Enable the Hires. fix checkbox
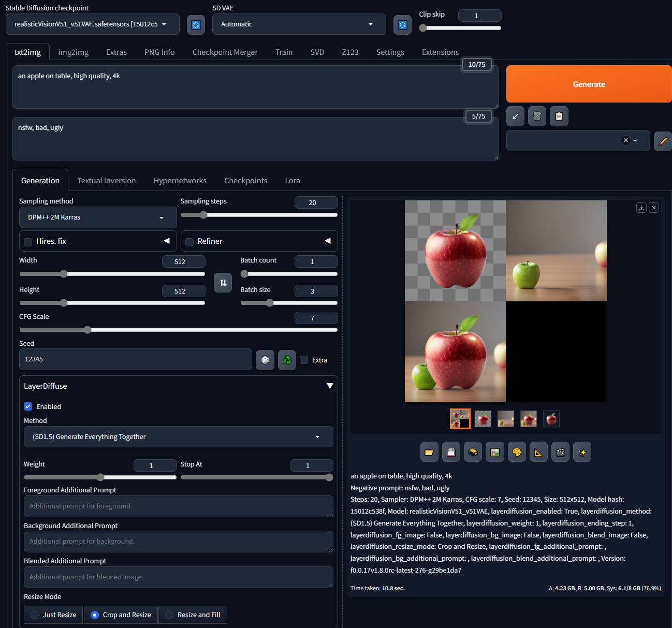The width and height of the screenshot is (672, 628). (x=28, y=242)
